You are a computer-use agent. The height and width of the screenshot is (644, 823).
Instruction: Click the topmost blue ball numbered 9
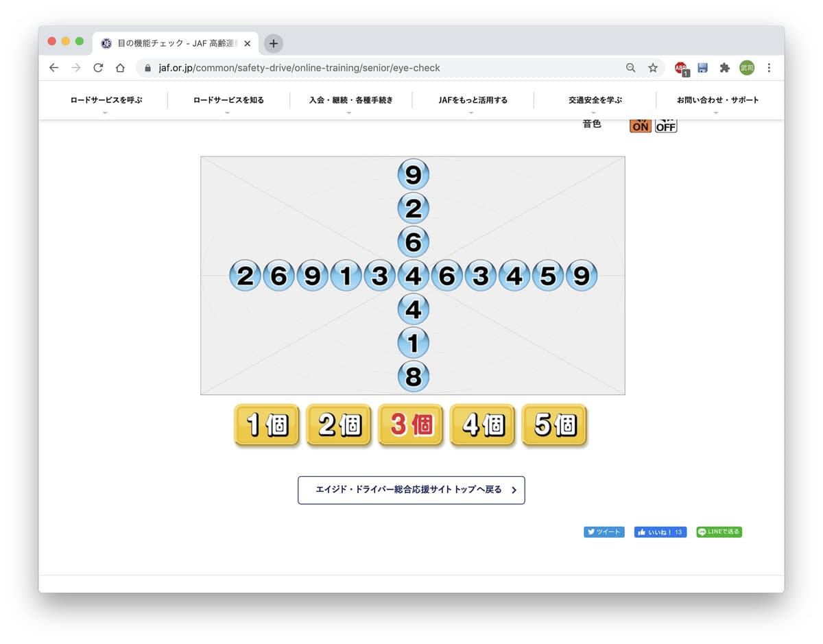pyautogui.click(x=414, y=174)
